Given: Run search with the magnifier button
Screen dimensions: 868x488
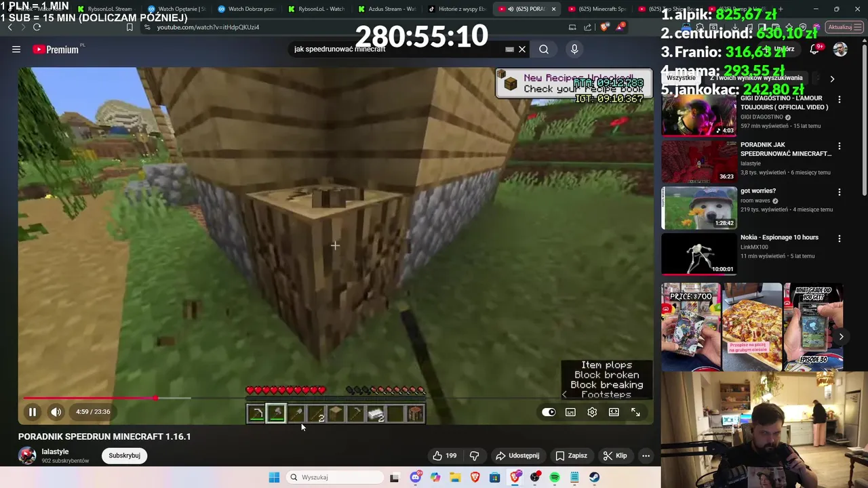Looking at the screenshot, I should click(x=544, y=49).
